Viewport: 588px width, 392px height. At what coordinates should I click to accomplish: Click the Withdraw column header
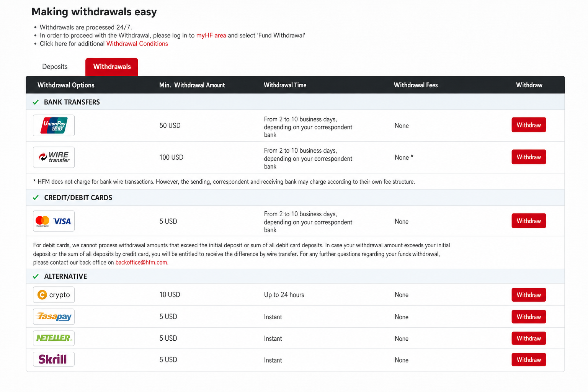(x=529, y=85)
